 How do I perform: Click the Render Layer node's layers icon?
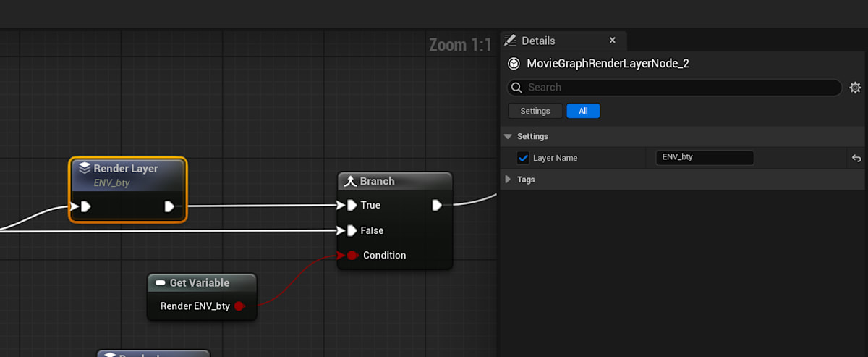click(x=85, y=168)
